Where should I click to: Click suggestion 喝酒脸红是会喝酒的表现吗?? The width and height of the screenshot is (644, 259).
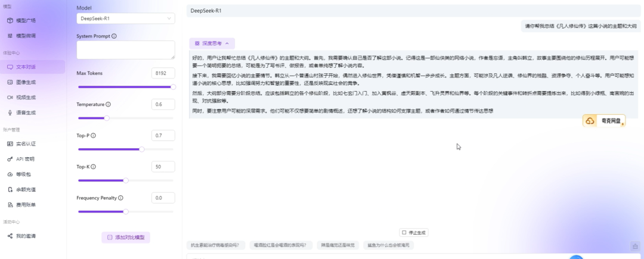point(280,245)
